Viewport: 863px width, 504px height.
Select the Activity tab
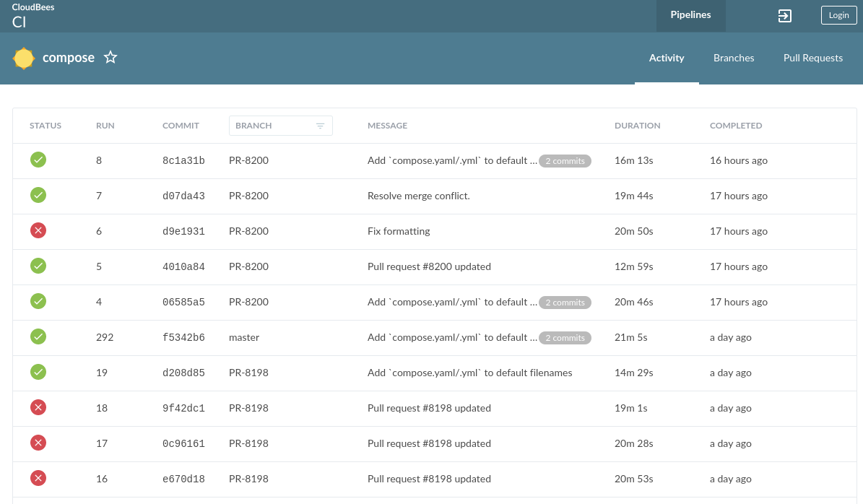666,58
